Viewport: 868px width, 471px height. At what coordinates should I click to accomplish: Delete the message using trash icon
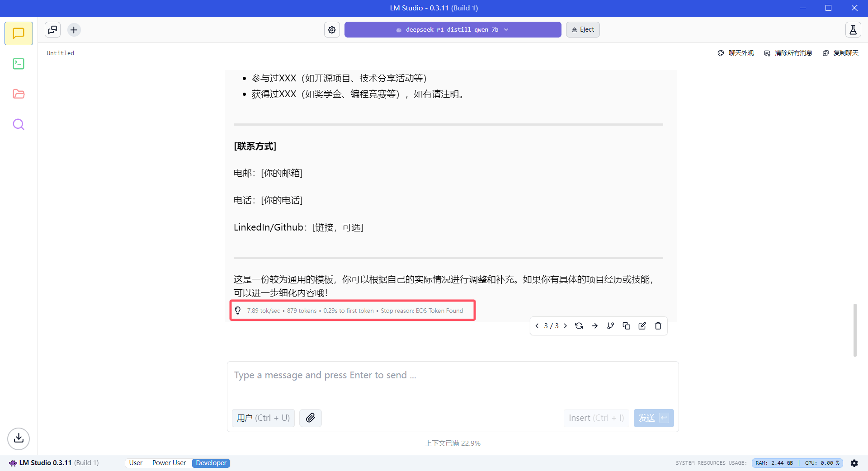click(x=658, y=326)
